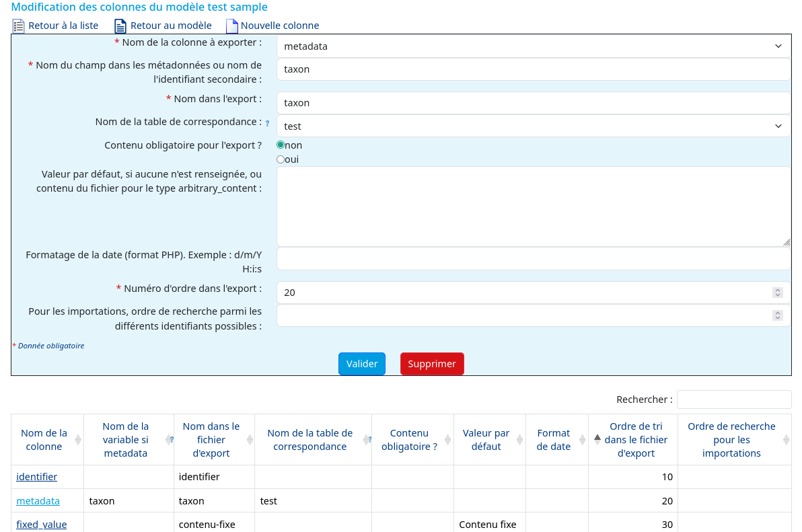Select the 'non' radio for contenu obligatoire
Screen dimensions: 802x532
(281, 145)
